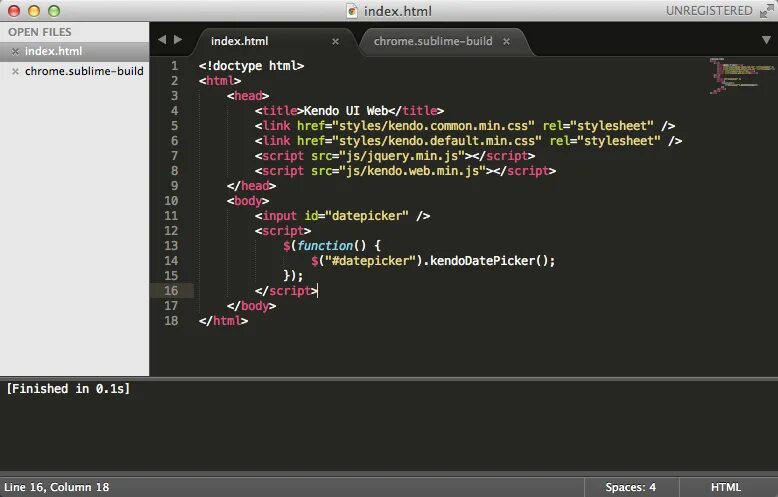Click the [Finished in 0.1s] build output
The height and width of the screenshot is (497, 778).
68,389
